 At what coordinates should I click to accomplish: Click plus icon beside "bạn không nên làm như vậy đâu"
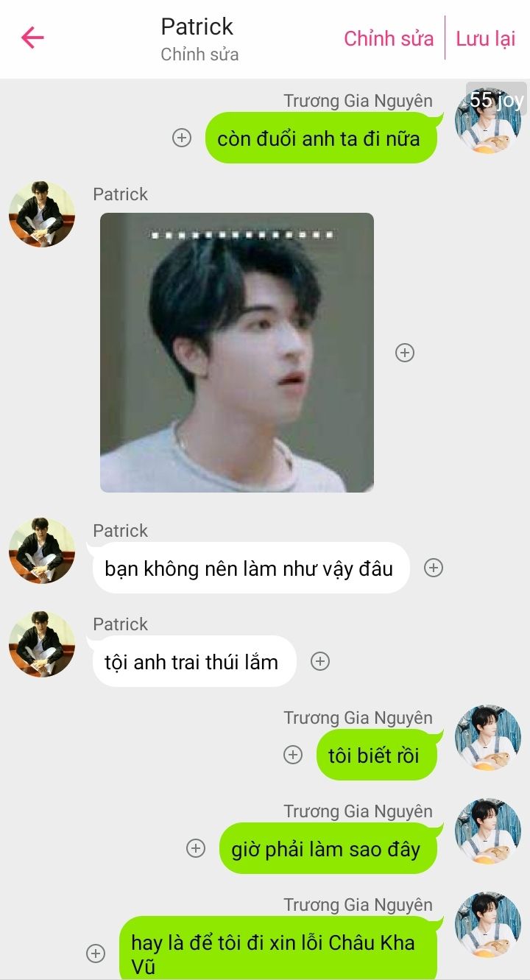tap(434, 568)
